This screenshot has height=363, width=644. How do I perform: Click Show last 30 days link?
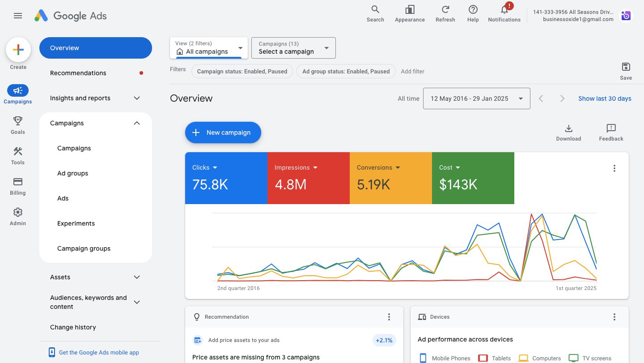pyautogui.click(x=605, y=98)
